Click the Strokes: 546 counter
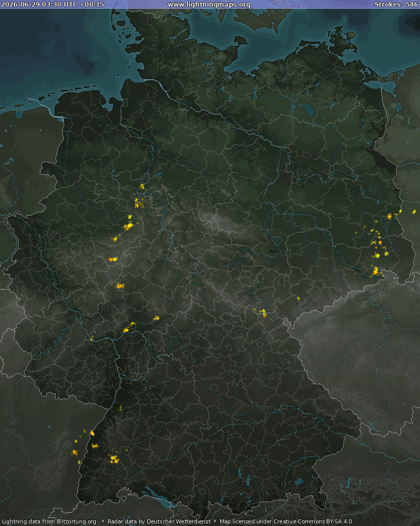Screen dimensions: 420x526 click(396, 5)
